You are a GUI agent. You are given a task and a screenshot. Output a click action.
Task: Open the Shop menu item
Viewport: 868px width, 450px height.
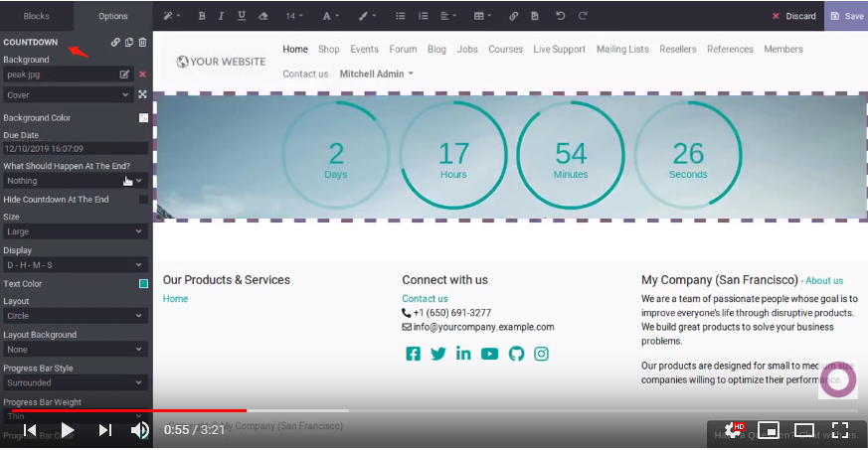pos(328,49)
